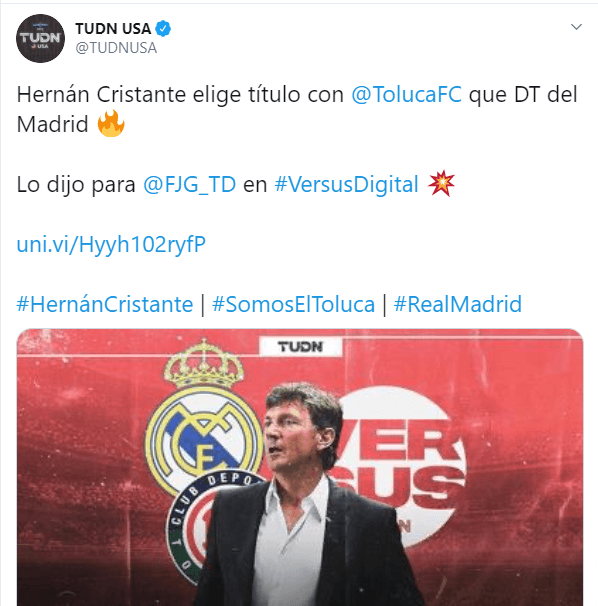Open the #SomosElToluca hashtag

pos(293,304)
